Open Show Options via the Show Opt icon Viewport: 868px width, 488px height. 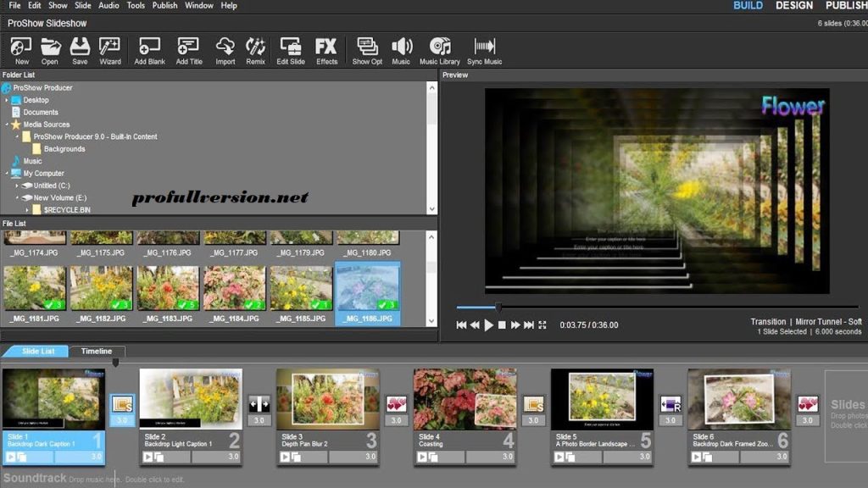366,48
